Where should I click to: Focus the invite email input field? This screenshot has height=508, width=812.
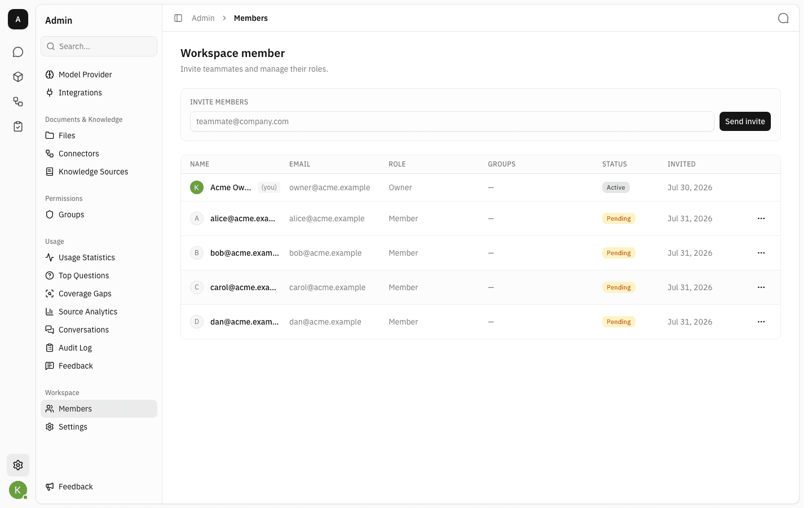point(452,121)
